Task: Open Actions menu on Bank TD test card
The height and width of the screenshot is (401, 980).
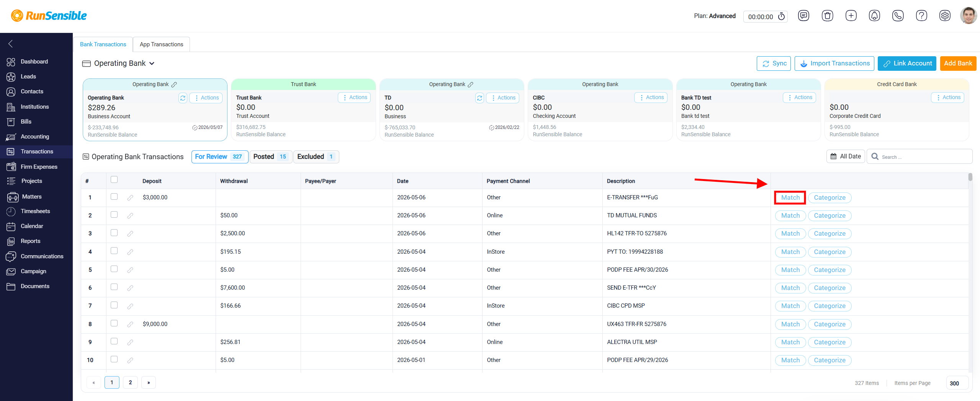Action: (799, 98)
